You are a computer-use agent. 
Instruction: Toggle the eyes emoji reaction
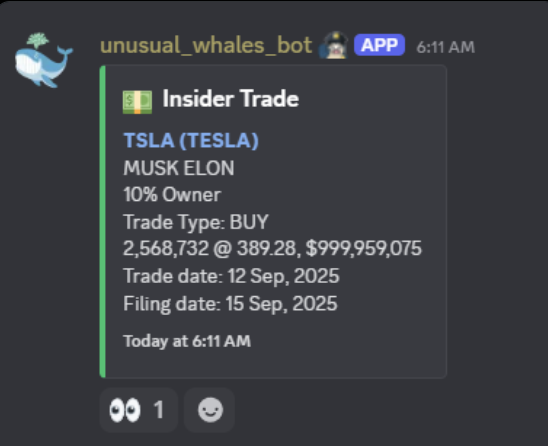pos(139,410)
